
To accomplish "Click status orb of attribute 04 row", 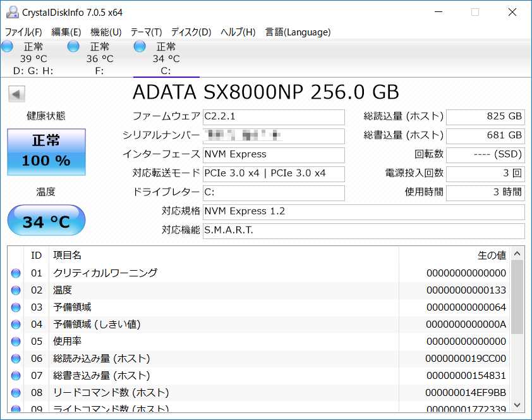I will [x=16, y=324].
